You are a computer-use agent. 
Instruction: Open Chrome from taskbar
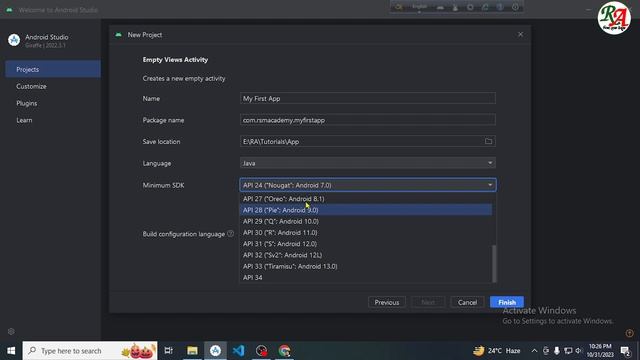click(x=284, y=351)
